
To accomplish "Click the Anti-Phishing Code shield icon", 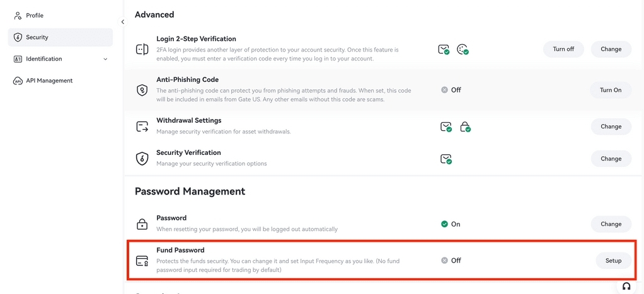I will pyautogui.click(x=142, y=90).
